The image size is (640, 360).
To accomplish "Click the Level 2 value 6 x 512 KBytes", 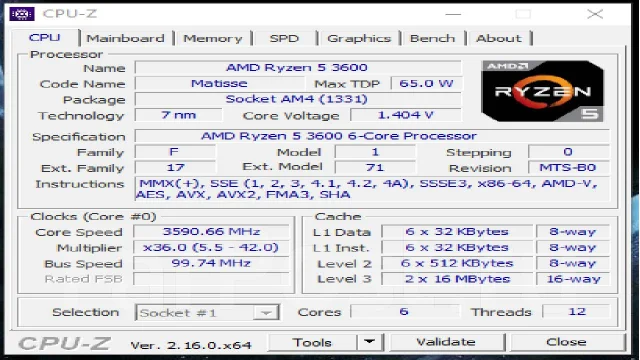I will point(457,263).
